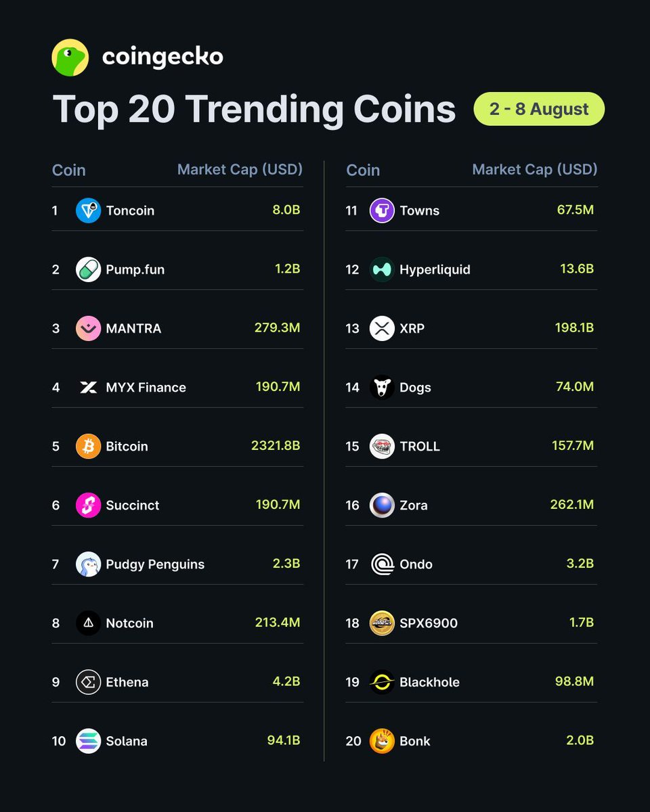
Task: Click the Ethena coin name
Action: 127,682
